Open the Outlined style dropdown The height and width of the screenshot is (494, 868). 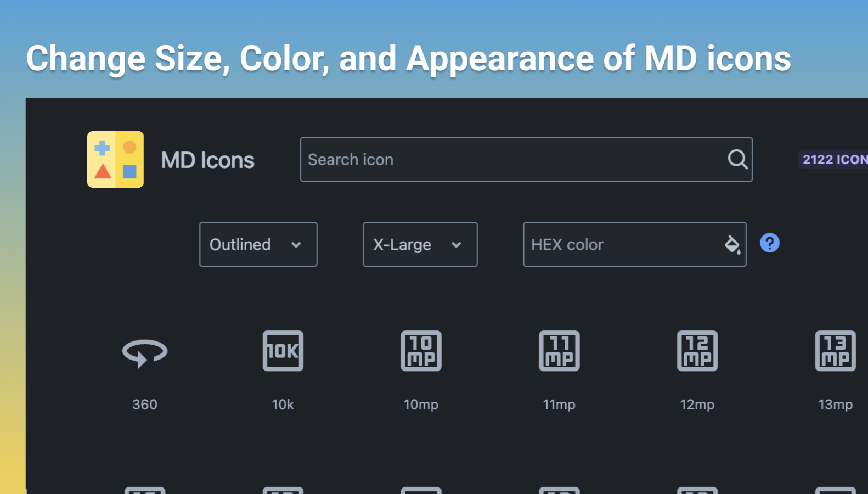258,244
